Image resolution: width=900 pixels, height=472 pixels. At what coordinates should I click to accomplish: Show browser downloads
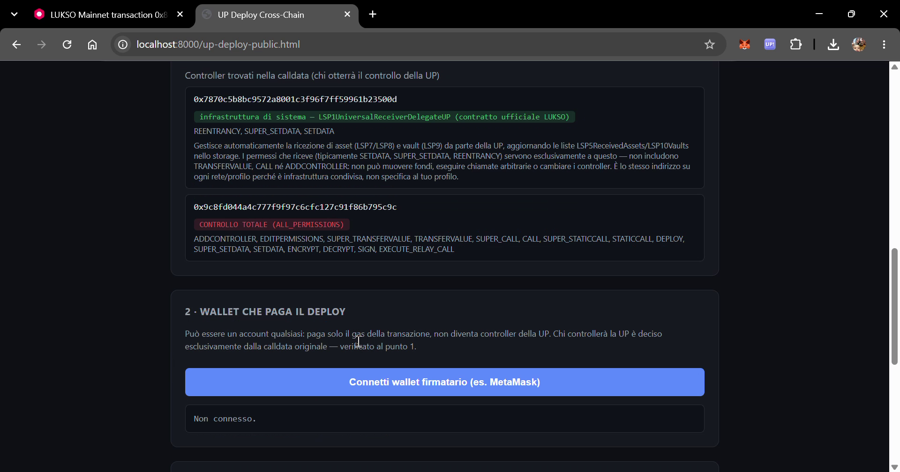tap(833, 44)
